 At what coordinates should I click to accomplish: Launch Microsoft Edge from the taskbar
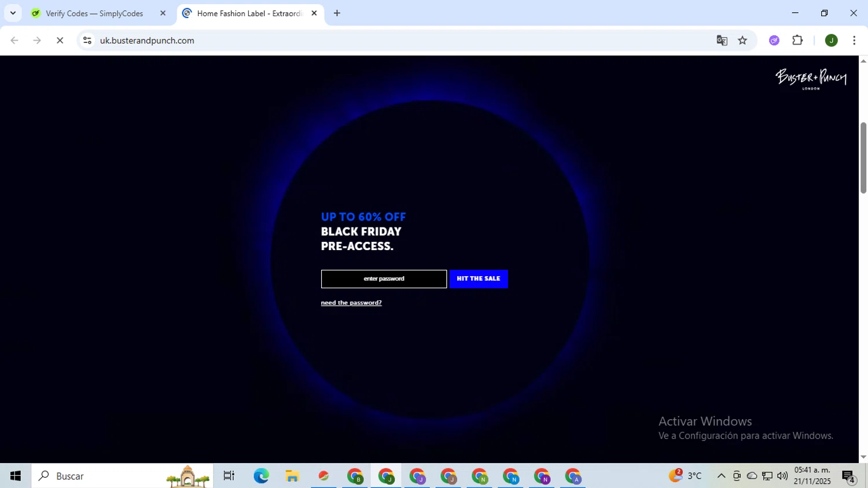(x=261, y=476)
